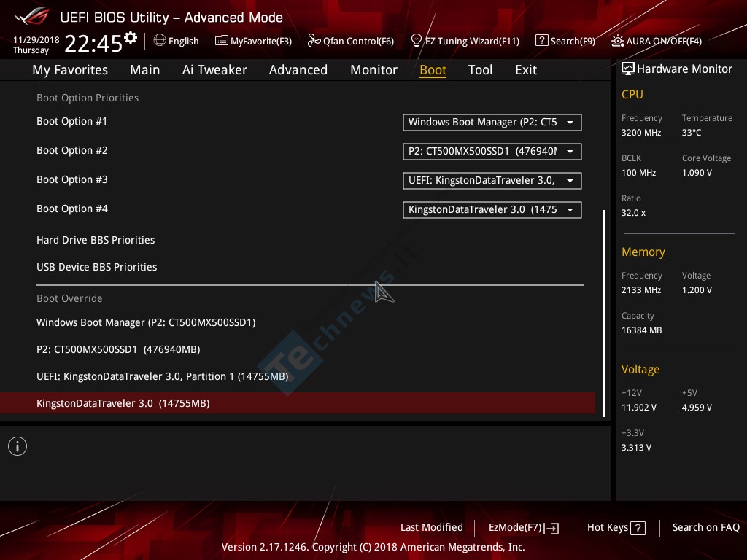The image size is (747, 560).
Task: Click the 22:45 clock display
Action: tap(93, 43)
